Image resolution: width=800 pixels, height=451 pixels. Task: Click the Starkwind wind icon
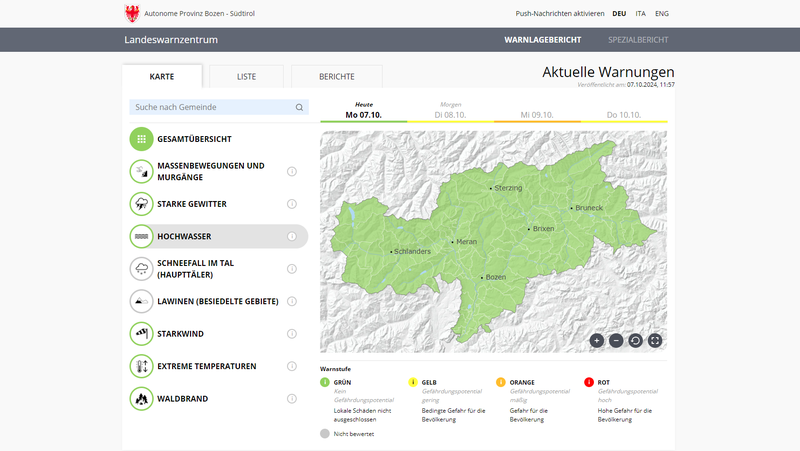[142, 333]
